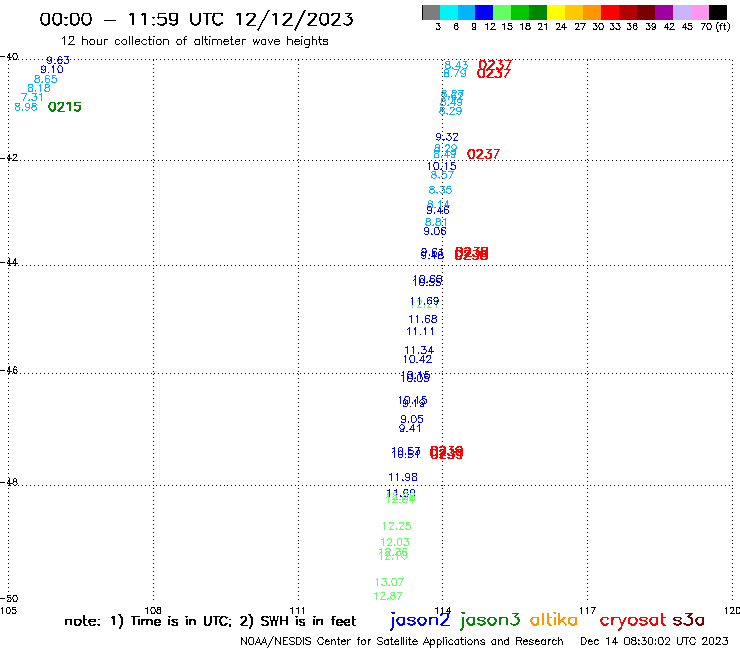Click the "Dec 14 08:30:02 UTC 2023" timestamp
This screenshot has height=650, width=740.
[654, 642]
